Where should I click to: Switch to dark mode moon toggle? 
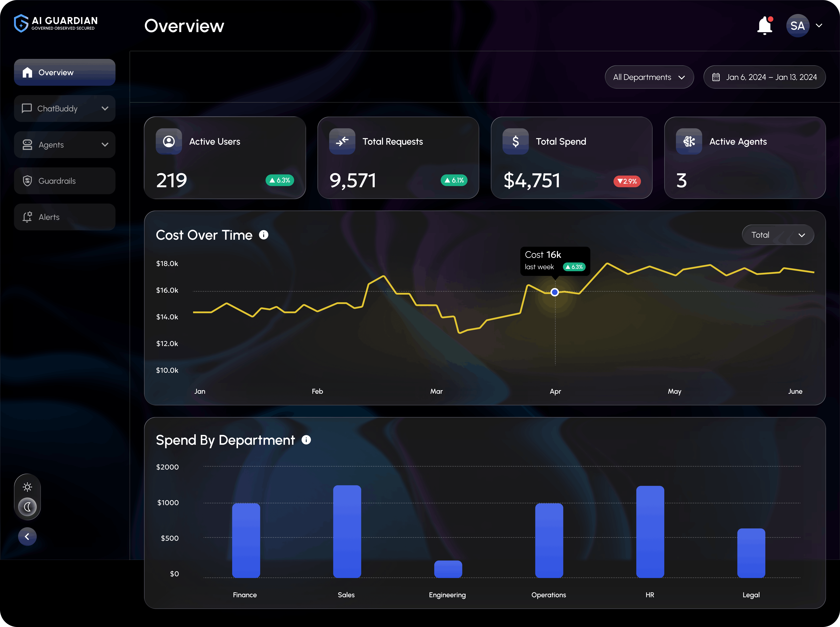27,507
